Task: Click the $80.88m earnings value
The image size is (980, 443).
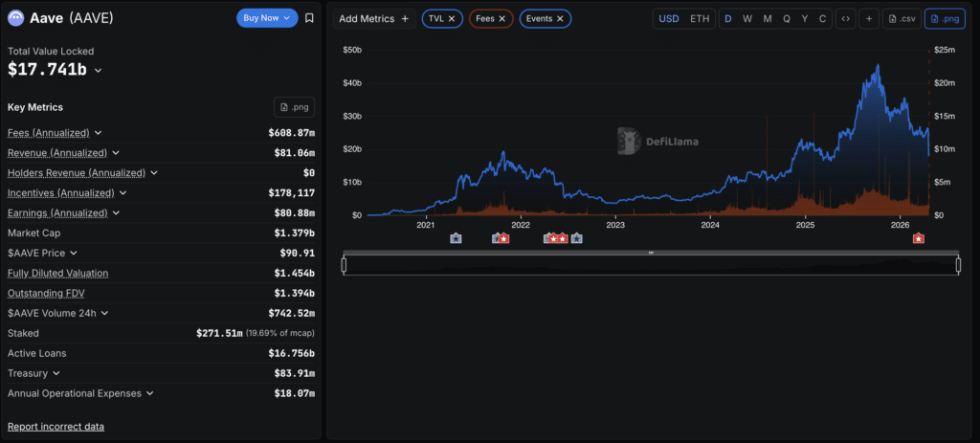Action: click(295, 213)
